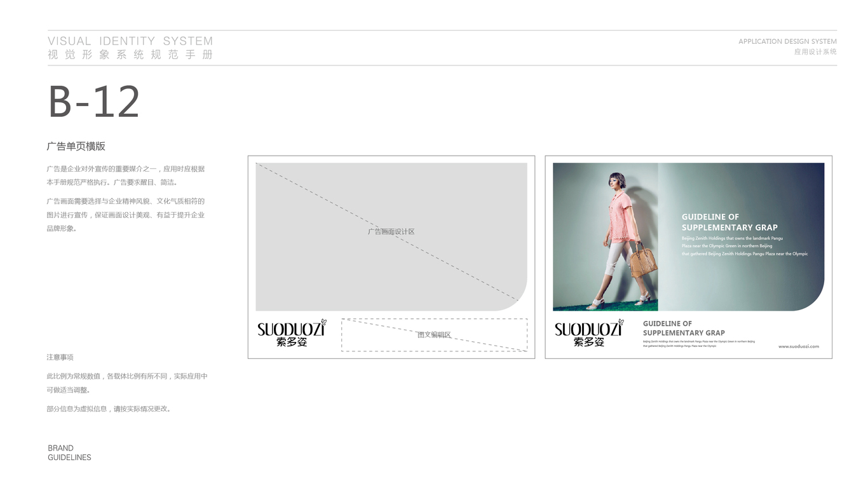Click the 'BRAND GUIDELINES' footer text

coord(69,452)
